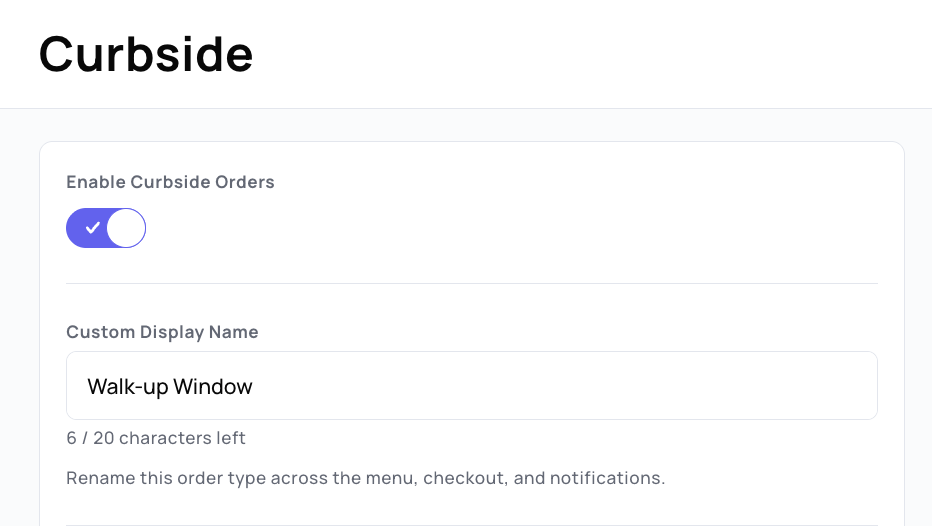Click the word 'Walk-up' in the name field

[128, 387]
